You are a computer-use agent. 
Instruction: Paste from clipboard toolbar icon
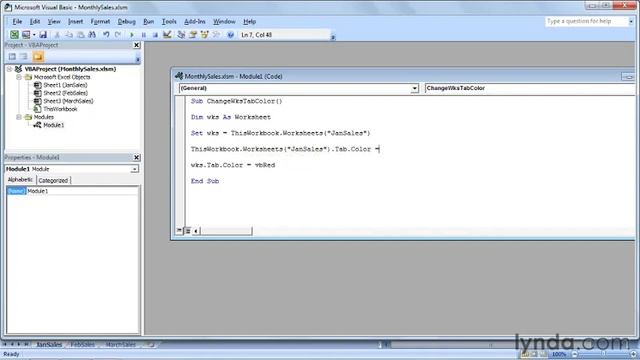pyautogui.click(x=81, y=35)
